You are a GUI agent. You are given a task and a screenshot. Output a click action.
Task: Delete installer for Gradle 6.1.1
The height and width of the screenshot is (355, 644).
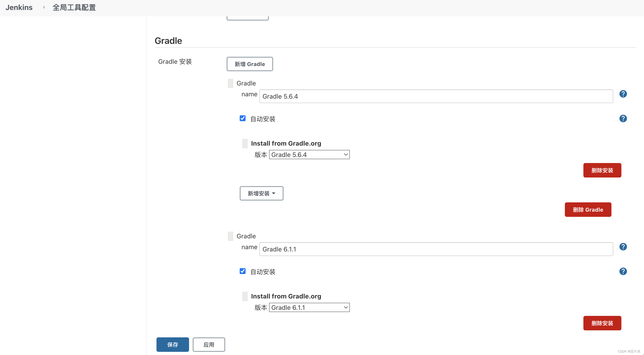tap(602, 323)
